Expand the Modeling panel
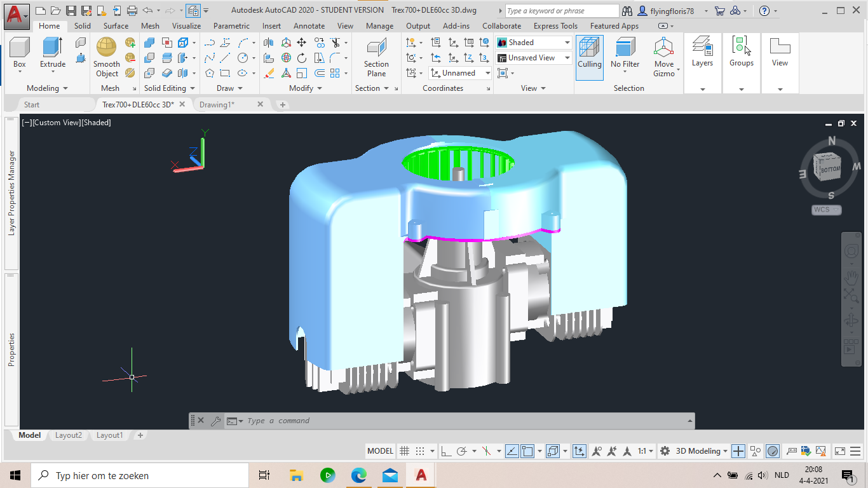The height and width of the screenshot is (488, 868). [x=48, y=88]
